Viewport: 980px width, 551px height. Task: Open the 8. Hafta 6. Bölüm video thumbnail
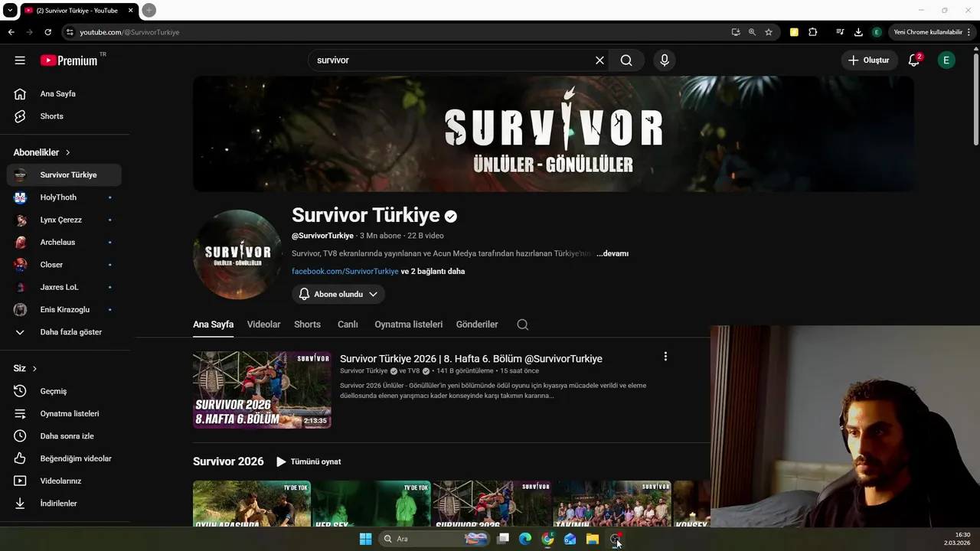[262, 390]
